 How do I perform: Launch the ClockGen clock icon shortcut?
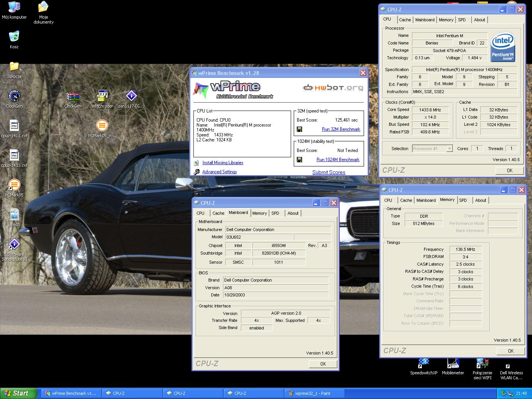[14, 96]
